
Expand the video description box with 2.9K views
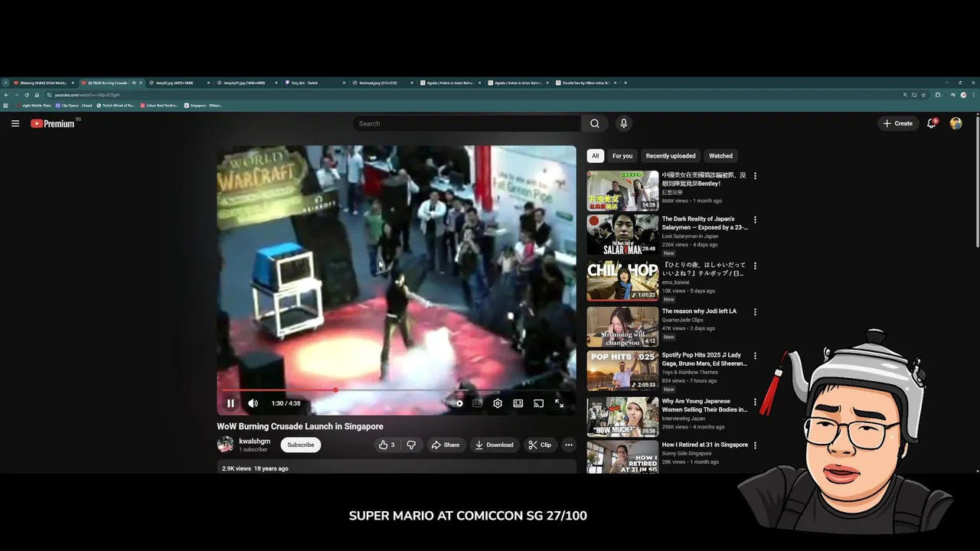pos(397,467)
